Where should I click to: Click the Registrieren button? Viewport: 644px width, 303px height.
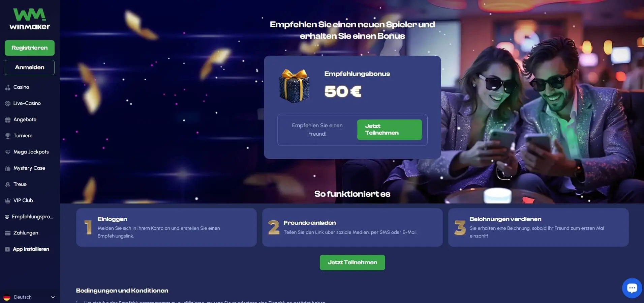30,48
